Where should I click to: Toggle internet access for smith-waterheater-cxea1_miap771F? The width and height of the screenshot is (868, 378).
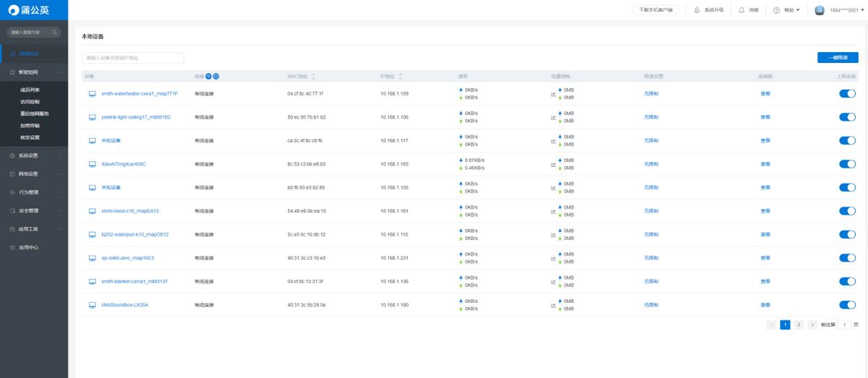click(847, 94)
